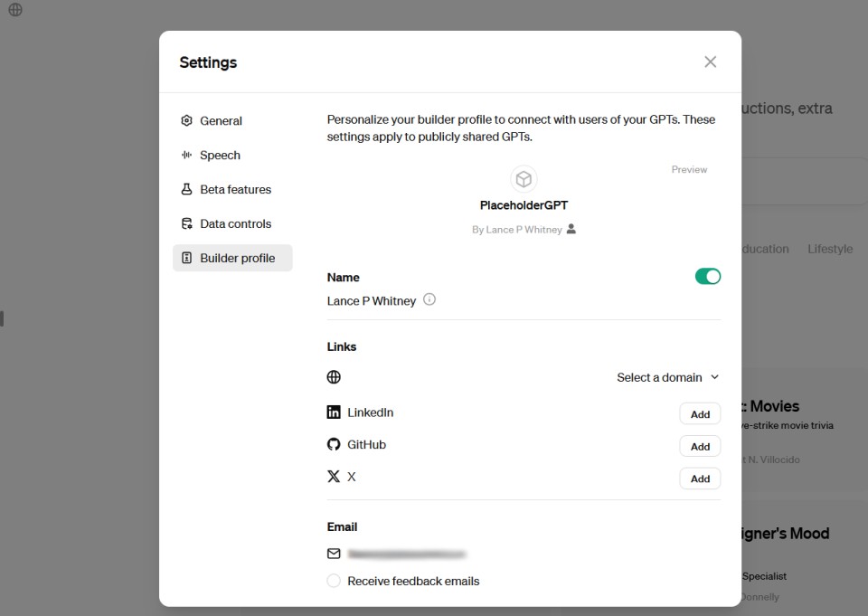Click the envelope icon under Email
868x616 pixels.
click(334, 554)
